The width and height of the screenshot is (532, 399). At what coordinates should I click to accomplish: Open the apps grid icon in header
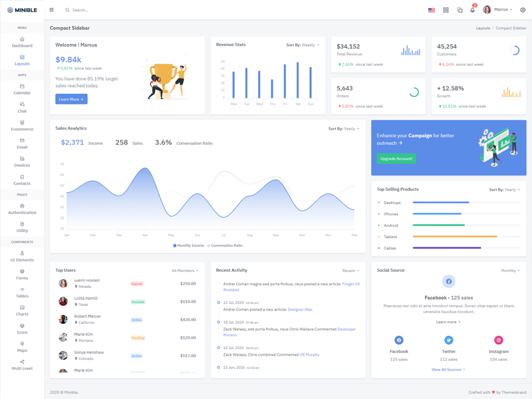coord(446,10)
